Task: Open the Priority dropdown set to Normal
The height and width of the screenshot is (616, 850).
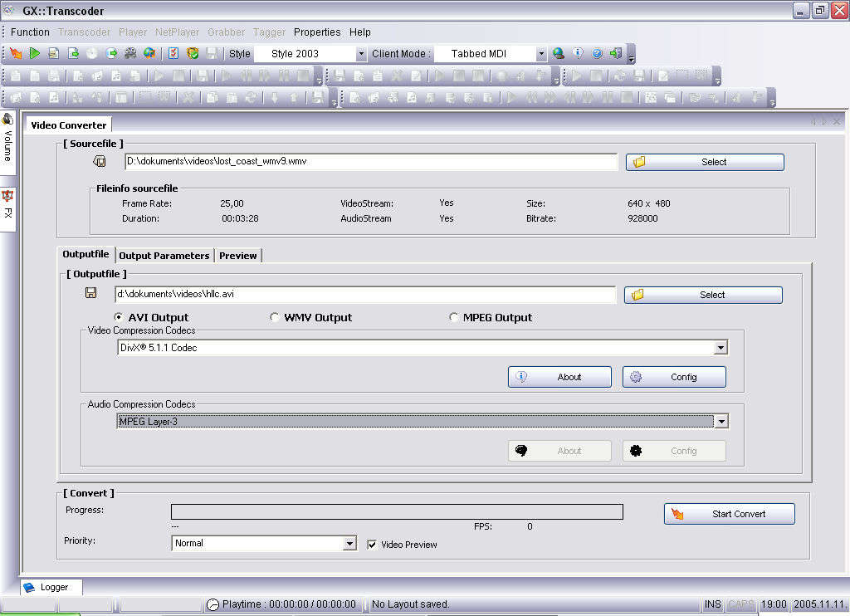Action: tap(349, 543)
